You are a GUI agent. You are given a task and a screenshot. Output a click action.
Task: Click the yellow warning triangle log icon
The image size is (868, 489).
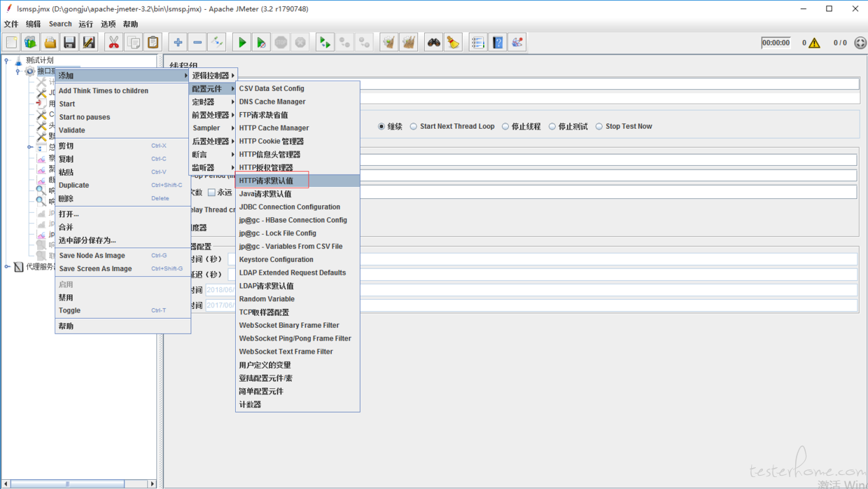click(x=815, y=43)
